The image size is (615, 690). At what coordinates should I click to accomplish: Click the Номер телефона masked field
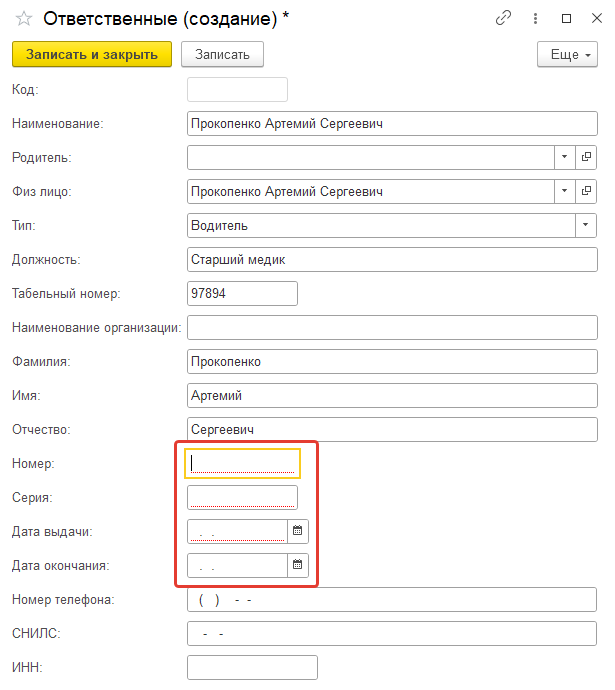392,599
